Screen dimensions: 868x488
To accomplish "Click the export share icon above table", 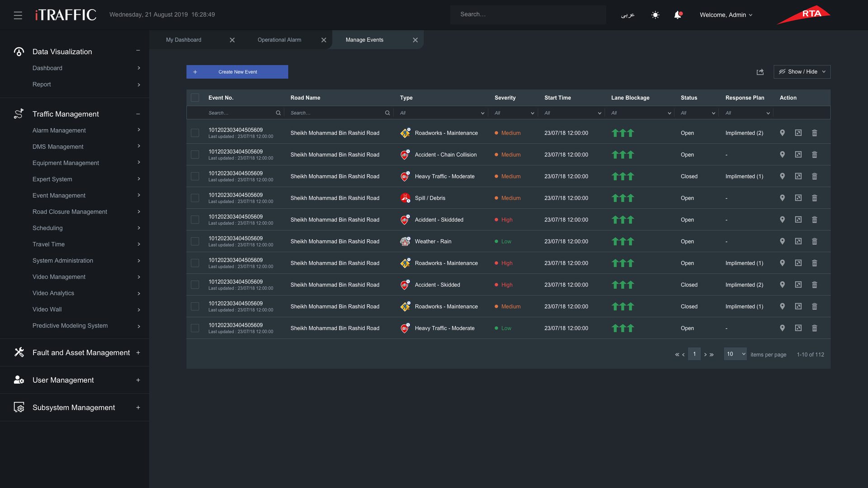I will 760,72.
